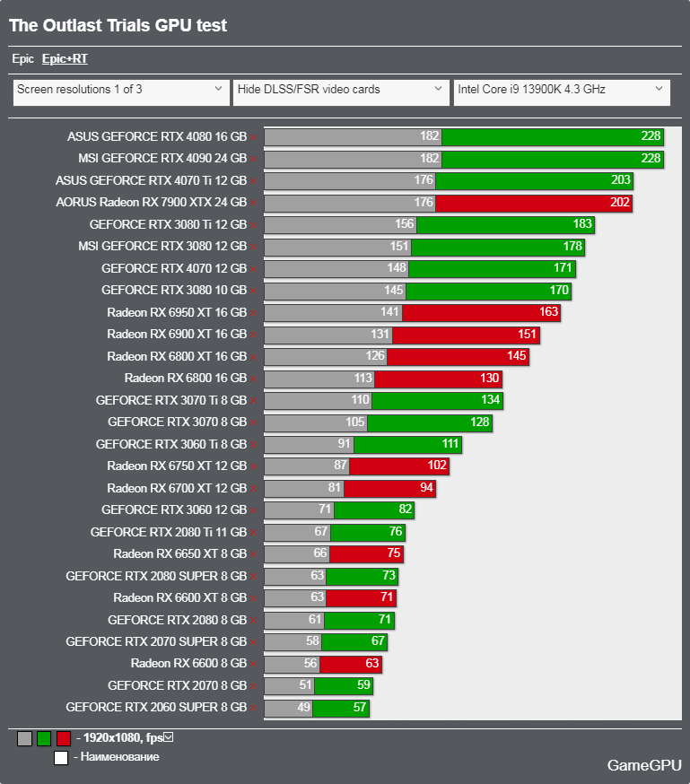The height and width of the screenshot is (784, 690).
Task: Click red X next to AORUS Radeon RX 7900 XTX
Action: point(254,203)
